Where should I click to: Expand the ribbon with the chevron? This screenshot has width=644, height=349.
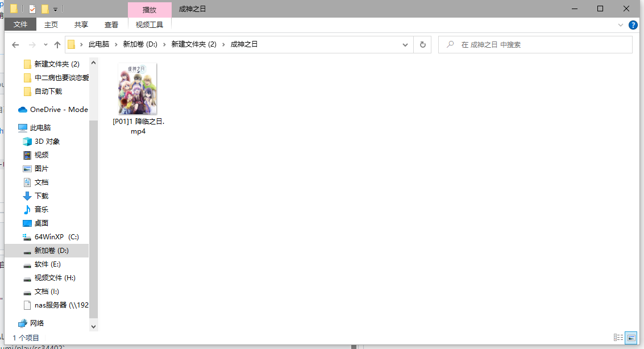pos(621,24)
